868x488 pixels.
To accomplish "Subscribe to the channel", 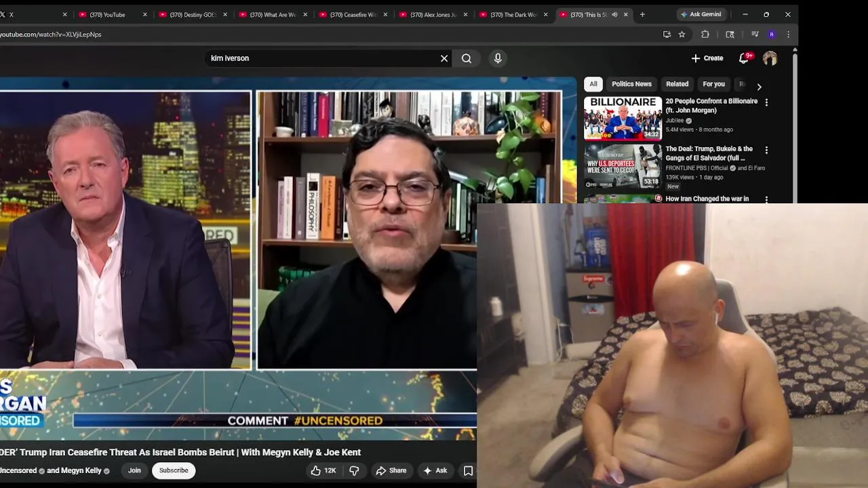I will coord(174,470).
